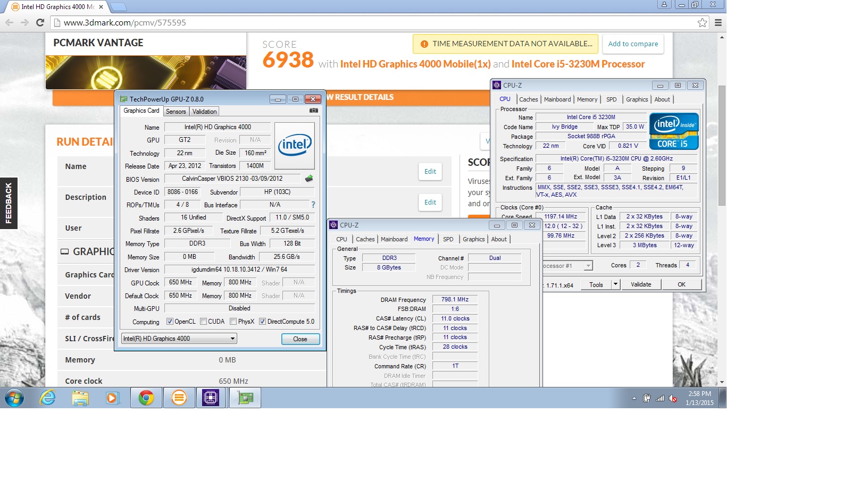
Task: Open Graphics tab in rear CPU-Z window
Action: (637, 99)
